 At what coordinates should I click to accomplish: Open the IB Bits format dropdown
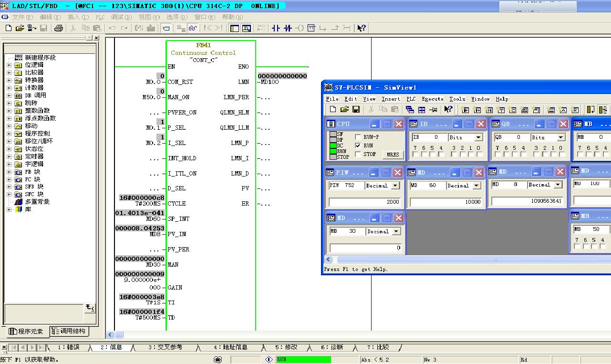478,137
